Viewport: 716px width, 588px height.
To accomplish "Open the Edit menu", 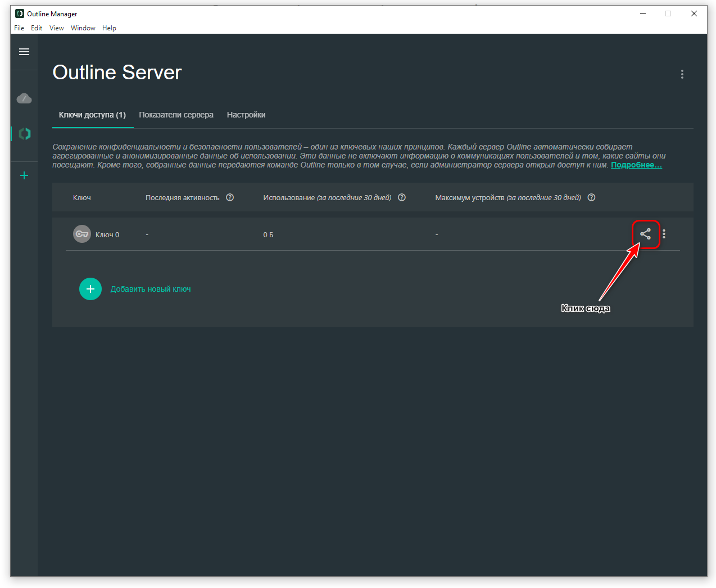I will pyautogui.click(x=37, y=28).
